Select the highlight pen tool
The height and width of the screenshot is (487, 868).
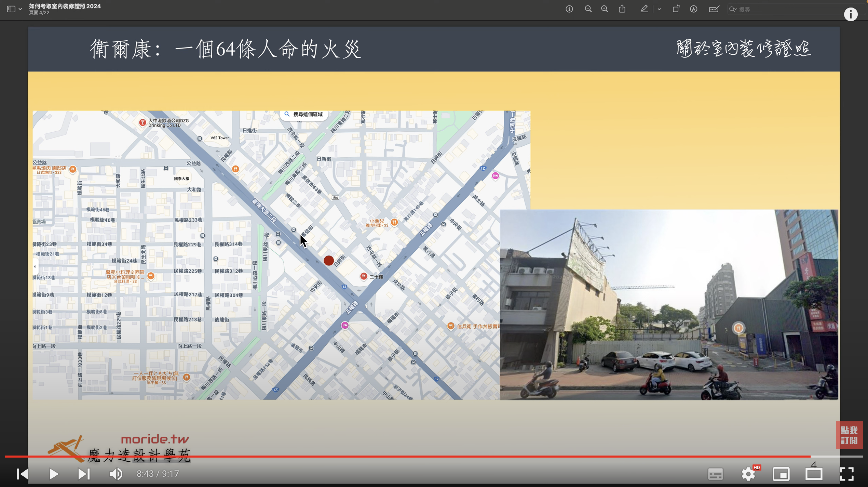(644, 9)
